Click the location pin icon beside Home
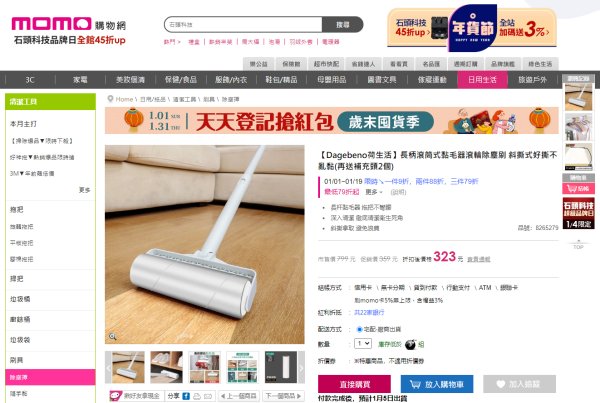Viewport: 600px width, 403px height. (x=110, y=99)
